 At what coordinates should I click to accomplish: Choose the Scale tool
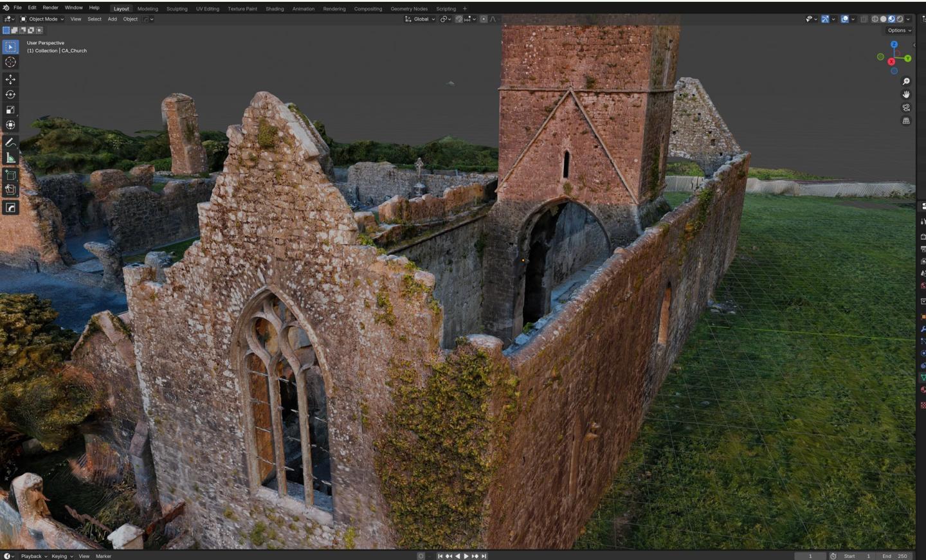10,110
